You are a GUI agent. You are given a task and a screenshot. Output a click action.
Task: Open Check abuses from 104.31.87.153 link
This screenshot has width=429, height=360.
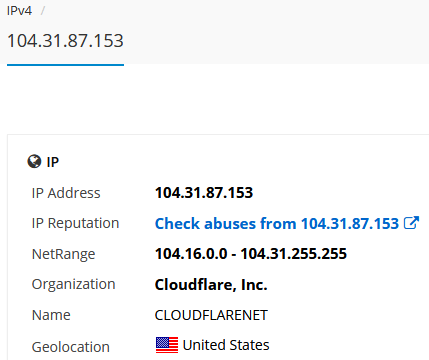click(x=277, y=223)
